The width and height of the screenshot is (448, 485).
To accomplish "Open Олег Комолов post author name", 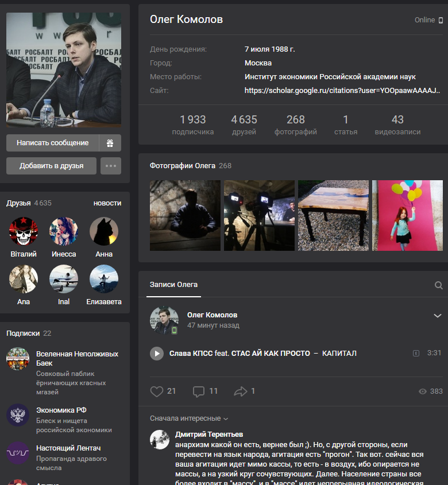I will click(x=212, y=315).
